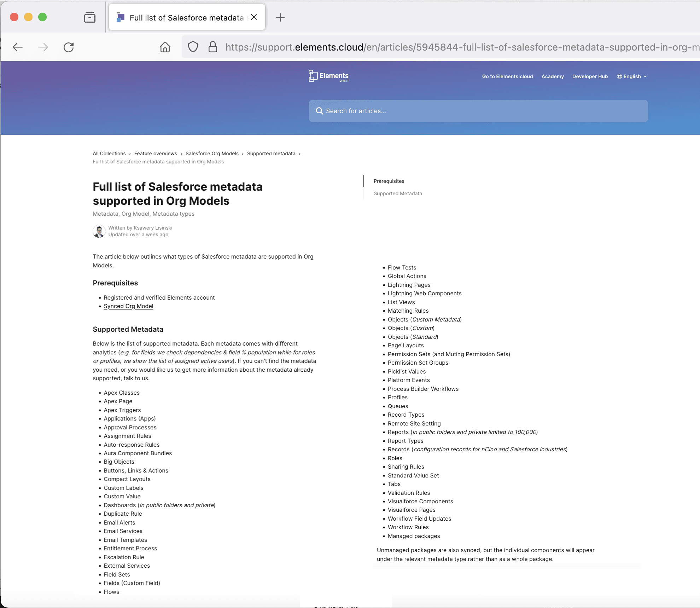Click the 'Lightning Web Components' list item
Screen dimensions: 700x608
click(425, 293)
